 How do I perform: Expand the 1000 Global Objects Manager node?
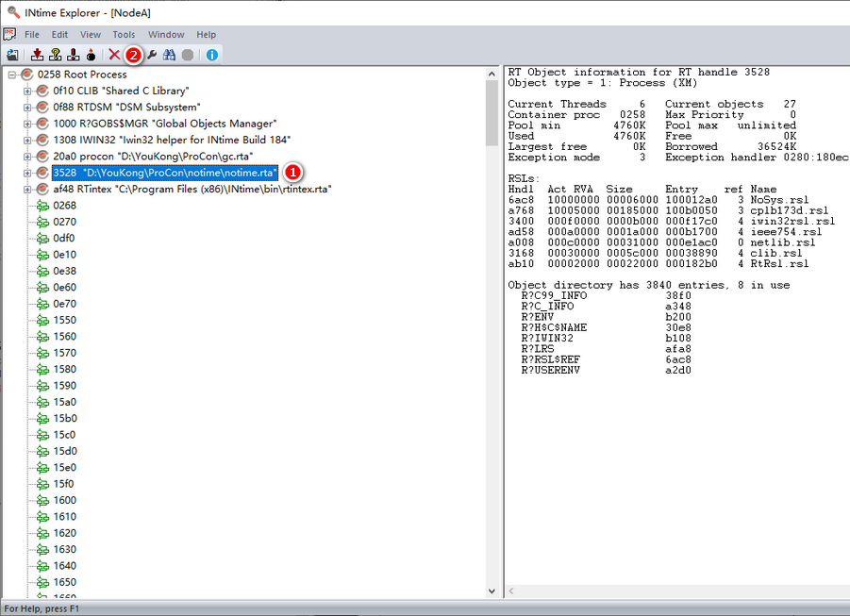pos(27,124)
